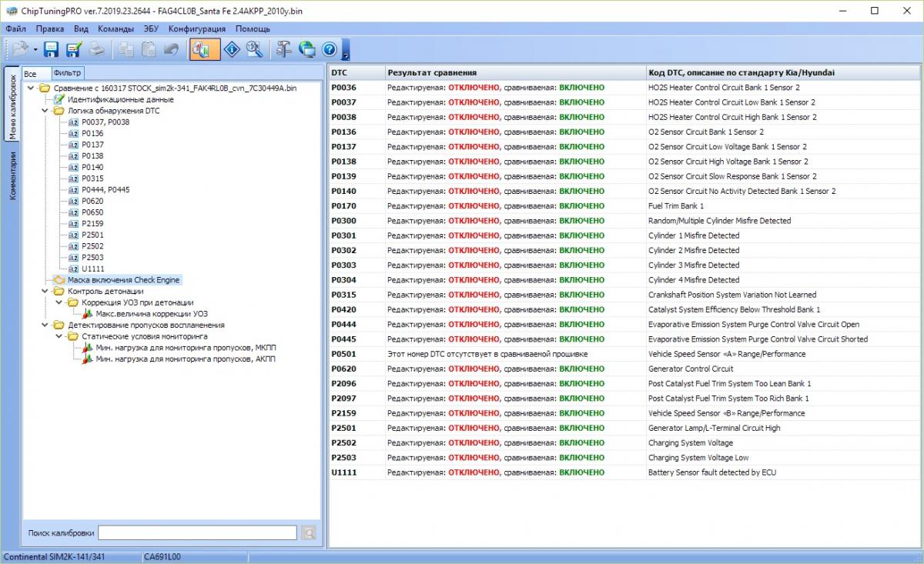Open the Конфигурация menu
This screenshot has width=924, height=564.
197,28
